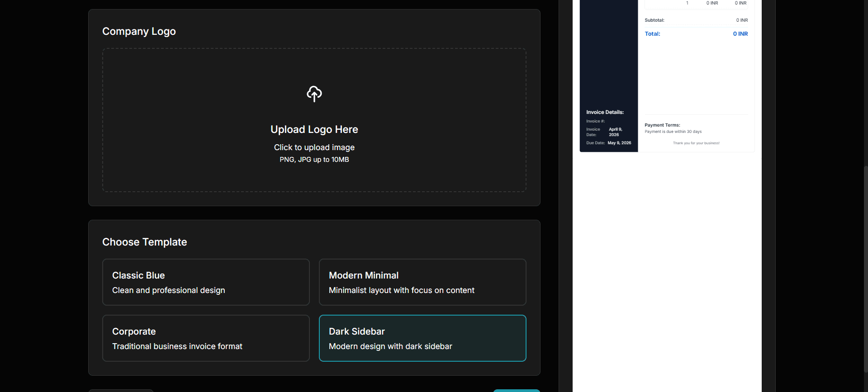Click the "Click to upload image" text
868x392 pixels.
pos(314,147)
